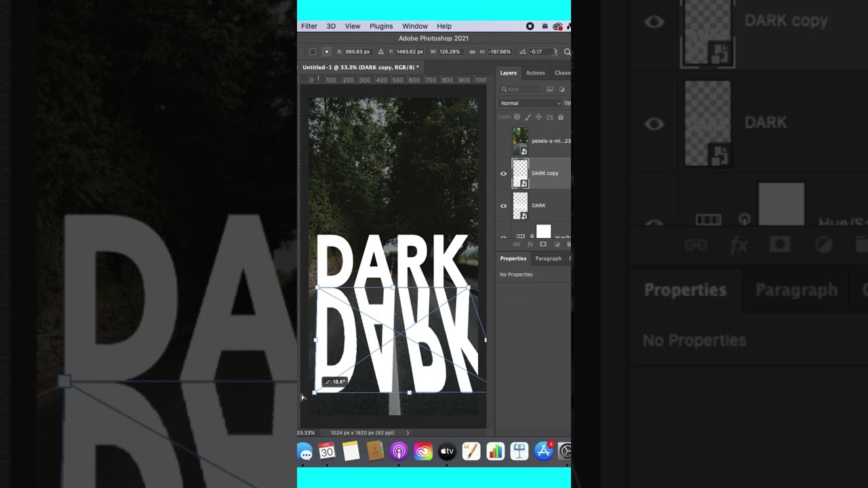868x488 pixels.
Task: Open the layer Kind filter dropdown
Action: point(521,89)
